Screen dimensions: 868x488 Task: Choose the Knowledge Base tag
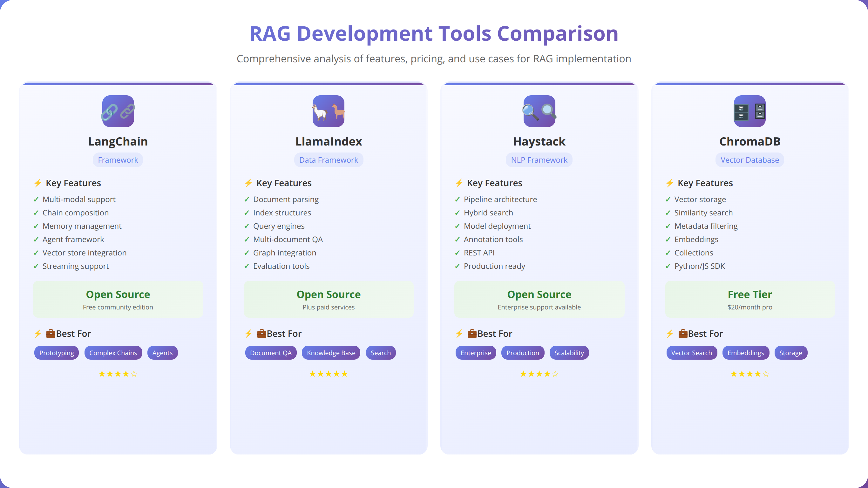click(x=331, y=353)
